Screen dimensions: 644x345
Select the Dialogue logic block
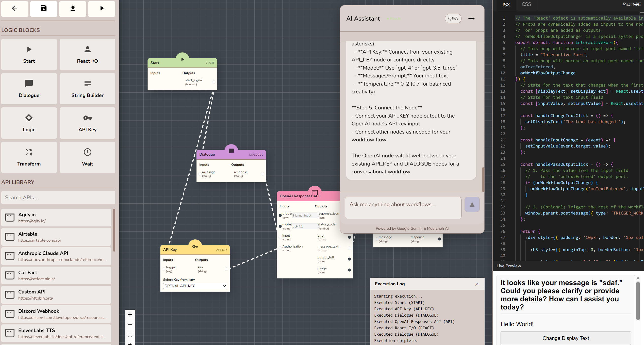[x=29, y=89]
